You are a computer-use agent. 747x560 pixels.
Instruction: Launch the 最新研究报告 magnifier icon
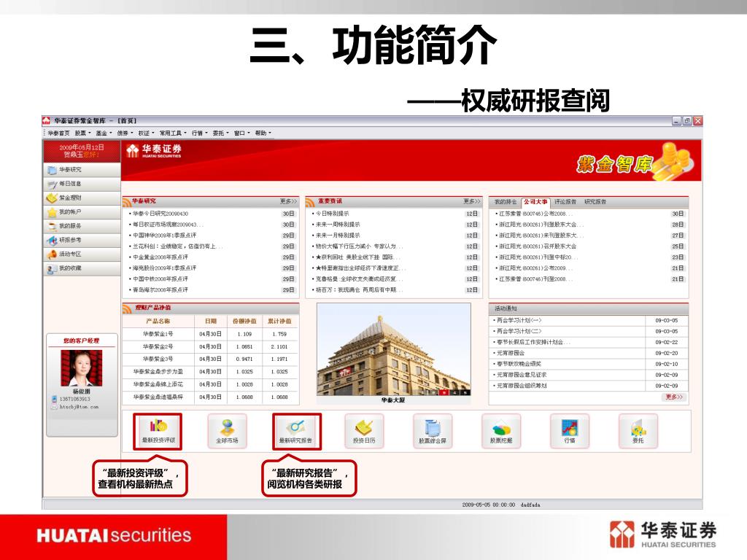point(296,432)
